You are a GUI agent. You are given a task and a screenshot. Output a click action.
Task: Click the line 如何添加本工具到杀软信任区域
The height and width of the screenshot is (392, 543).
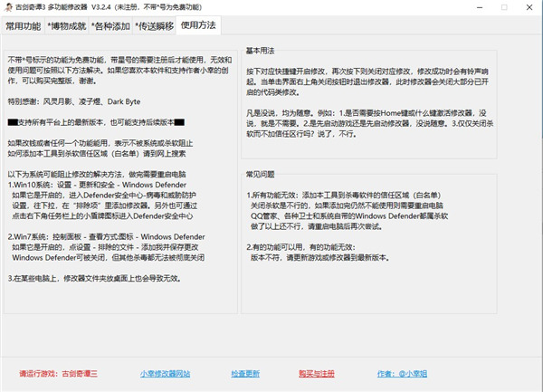pos(97,154)
